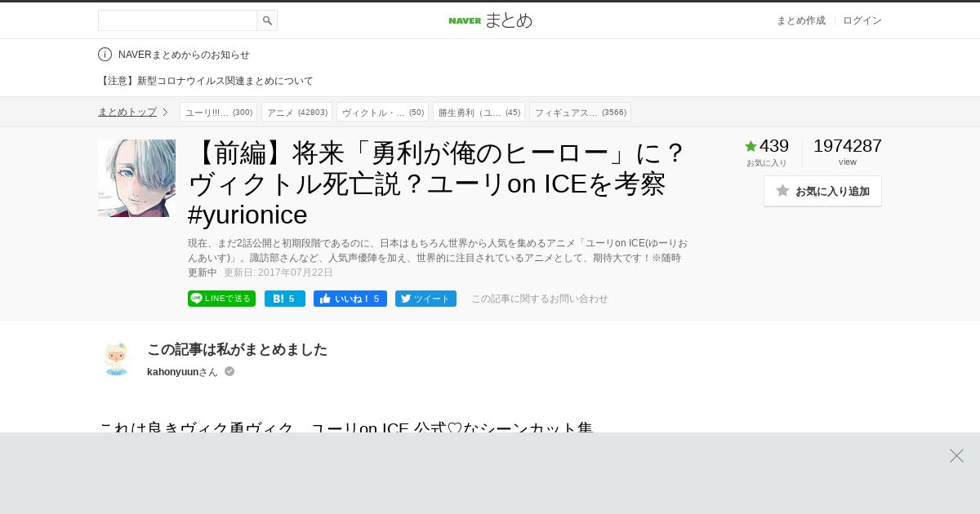Open the article thumbnail image
This screenshot has width=980, height=514.
[x=136, y=178]
